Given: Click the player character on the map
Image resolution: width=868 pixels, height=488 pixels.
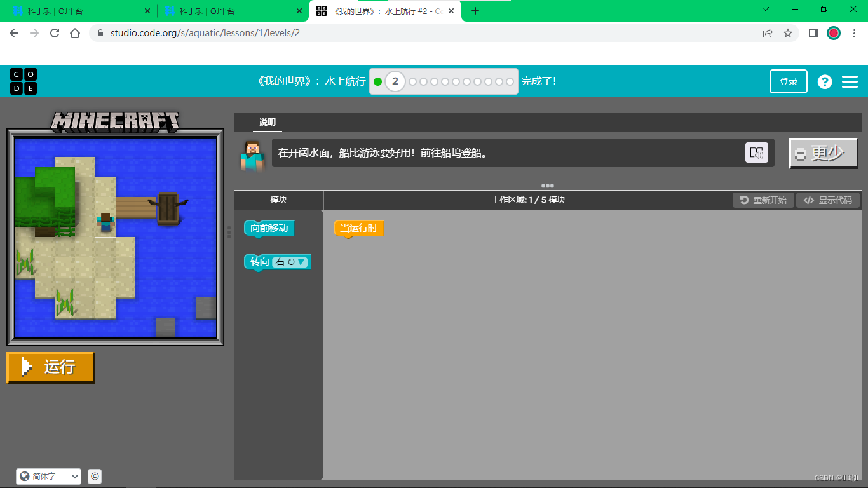Looking at the screenshot, I should [x=105, y=224].
